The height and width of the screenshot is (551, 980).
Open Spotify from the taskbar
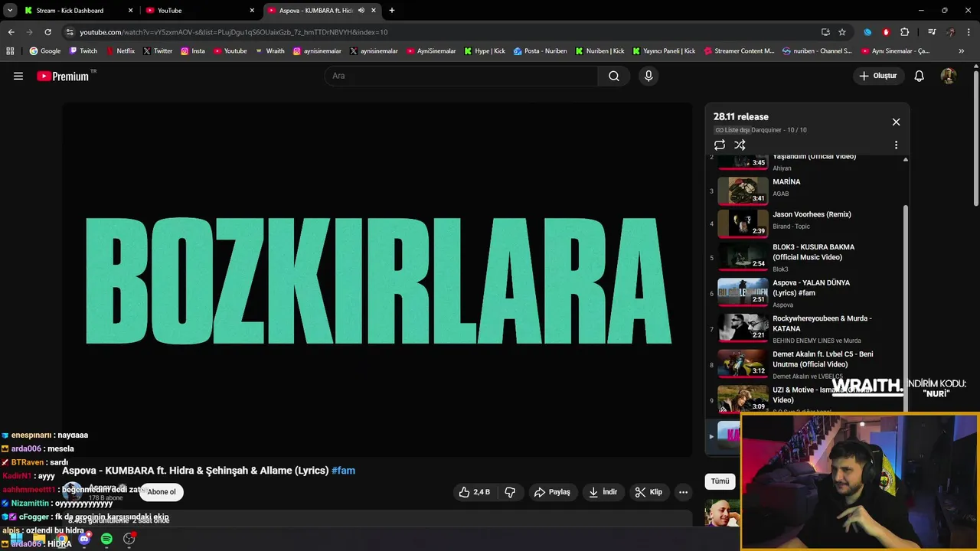click(106, 539)
